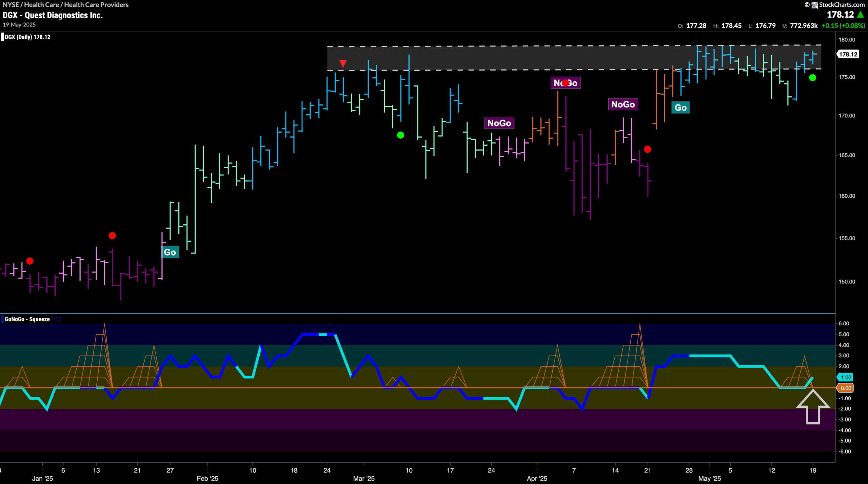The image size is (868, 484).
Task: Click the Go label near January 27
Action: [x=170, y=252]
